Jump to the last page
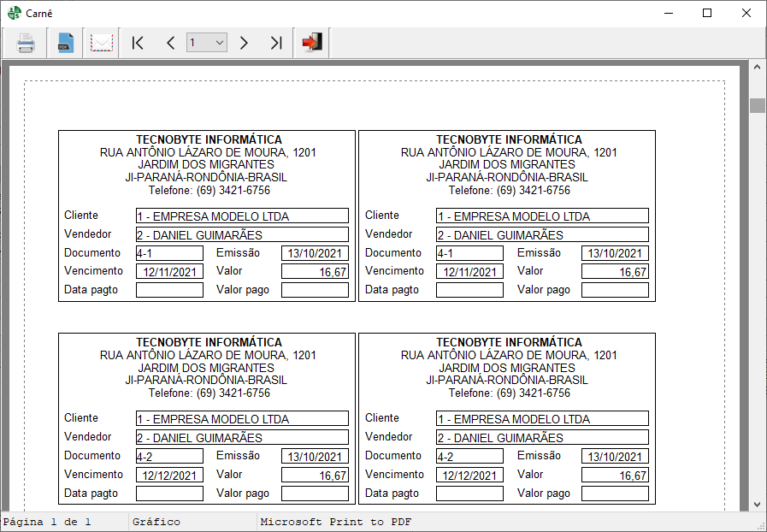767x532 pixels. [x=275, y=43]
